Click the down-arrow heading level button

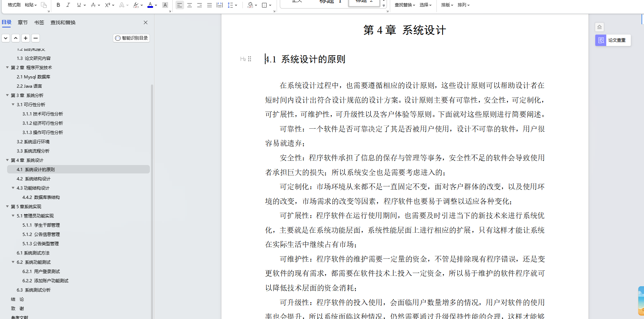[x=6, y=38]
